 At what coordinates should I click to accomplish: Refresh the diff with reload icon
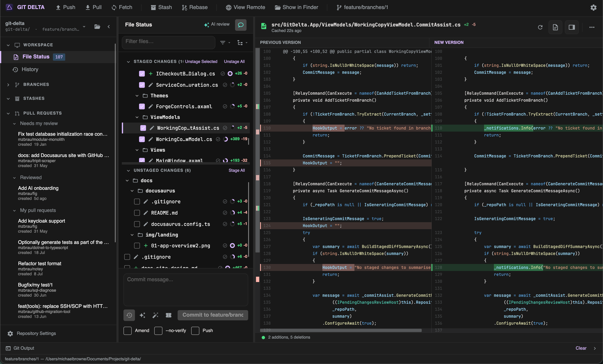(540, 27)
